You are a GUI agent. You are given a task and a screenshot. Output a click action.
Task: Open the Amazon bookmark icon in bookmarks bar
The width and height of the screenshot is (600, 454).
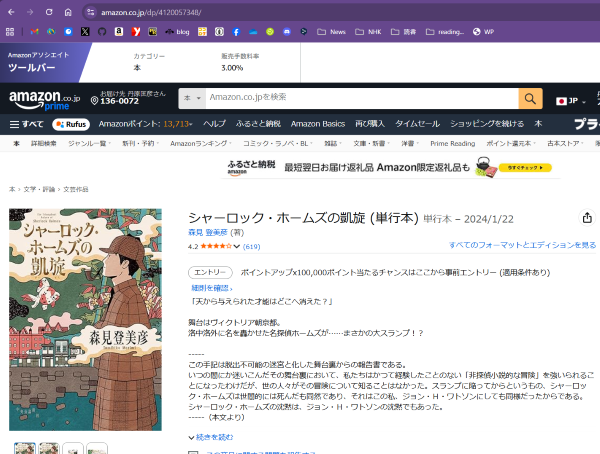[119, 32]
